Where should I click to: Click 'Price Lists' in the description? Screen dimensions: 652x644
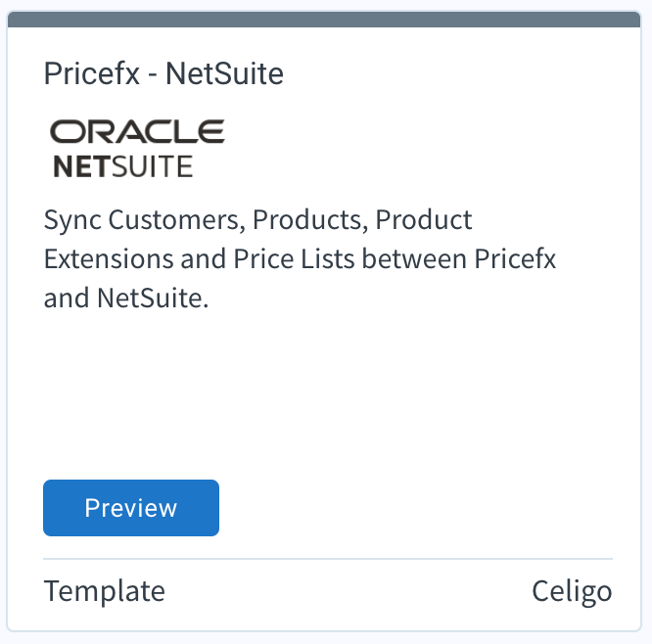click(294, 258)
